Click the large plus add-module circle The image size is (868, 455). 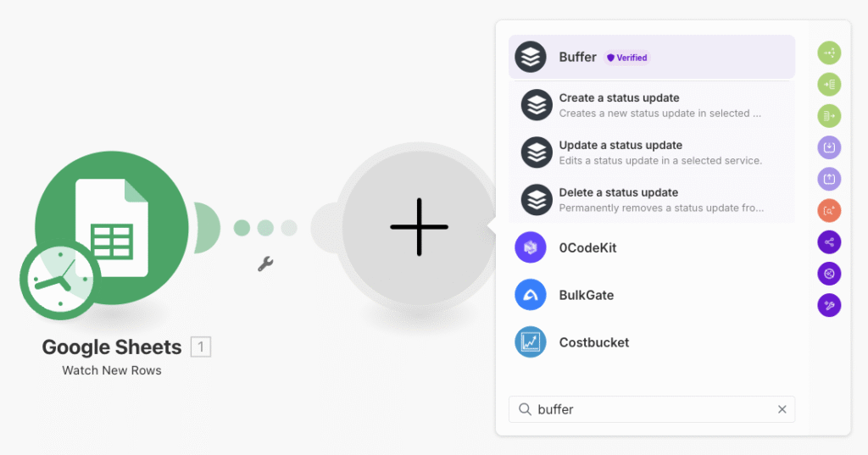pyautogui.click(x=419, y=227)
